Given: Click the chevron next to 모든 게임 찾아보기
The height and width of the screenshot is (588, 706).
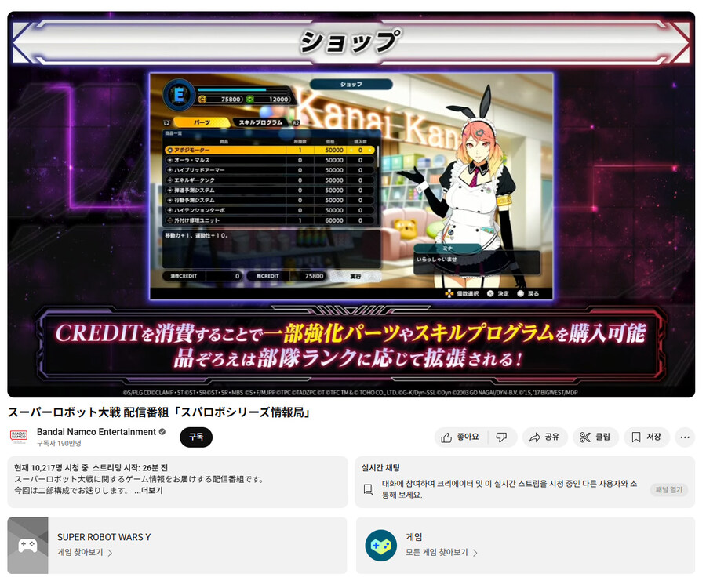Looking at the screenshot, I should click(475, 553).
